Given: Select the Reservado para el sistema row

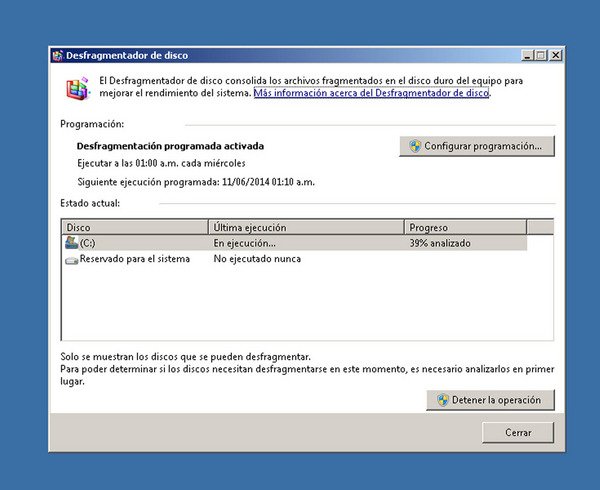Looking at the screenshot, I should pos(136,259).
